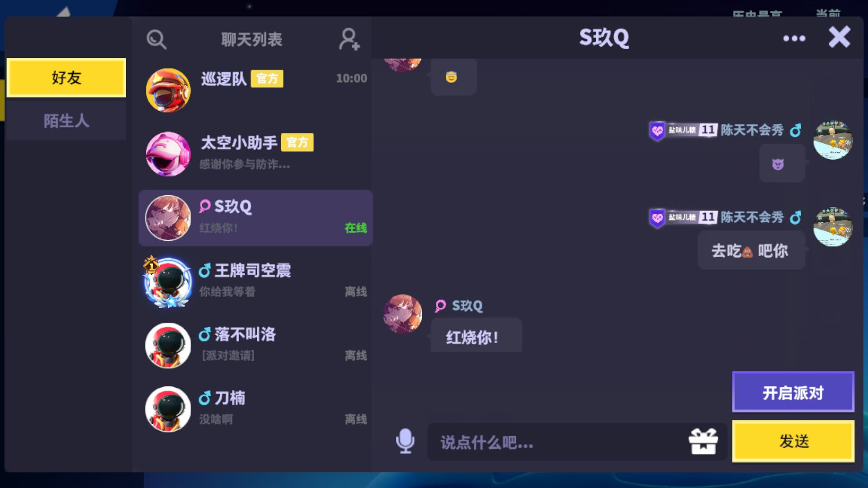Open chat with 刀楠
This screenshot has width=868, height=488.
tap(255, 409)
